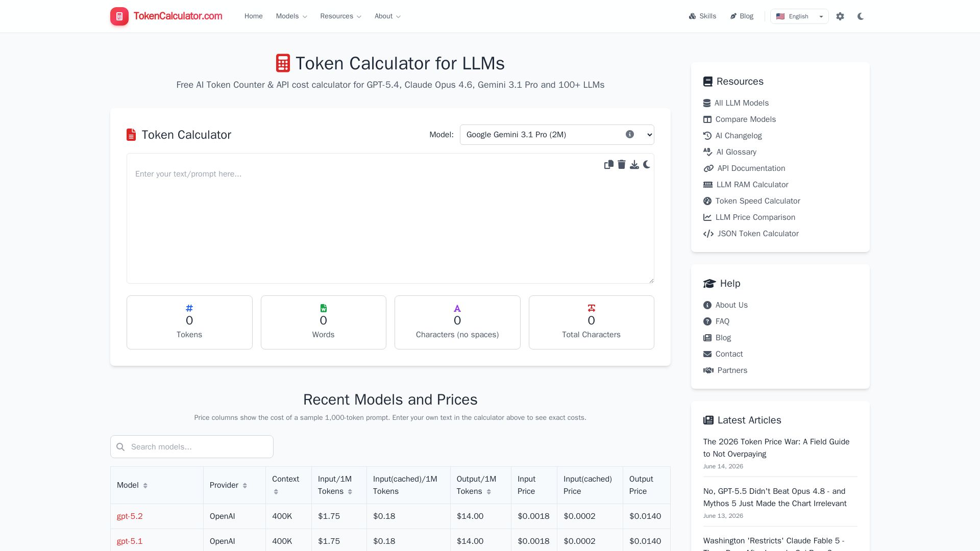Download the prompt using the download icon
This screenshot has height=551, width=980.
pyautogui.click(x=634, y=164)
